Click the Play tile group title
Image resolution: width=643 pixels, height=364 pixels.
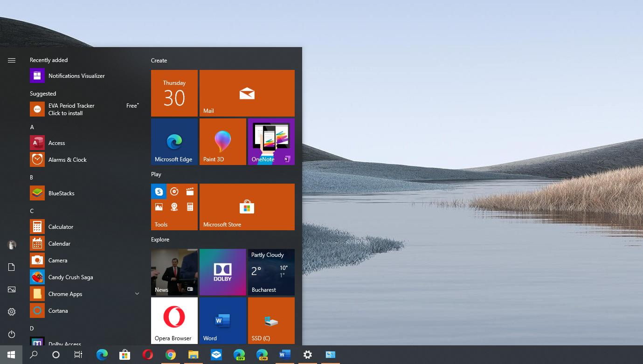tap(156, 174)
